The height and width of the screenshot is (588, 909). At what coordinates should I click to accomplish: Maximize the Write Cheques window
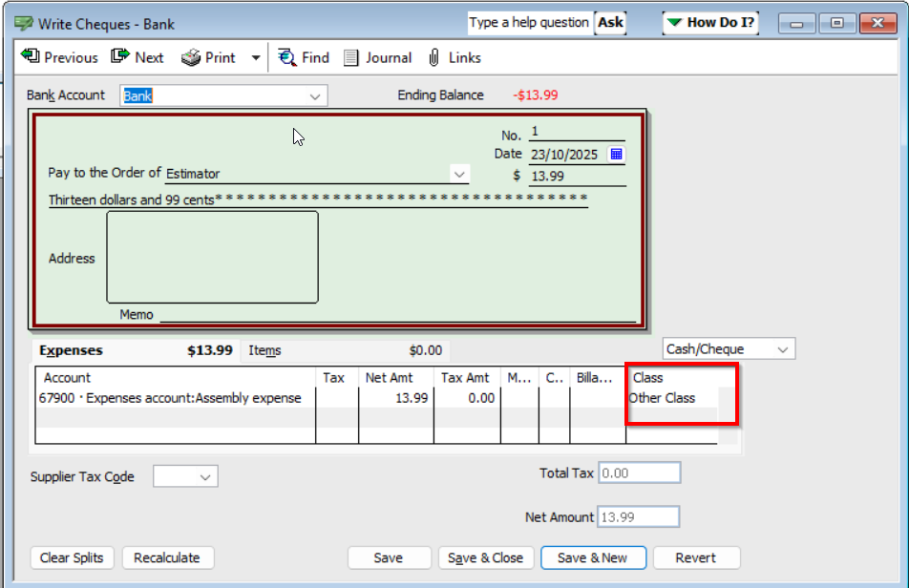[837, 24]
